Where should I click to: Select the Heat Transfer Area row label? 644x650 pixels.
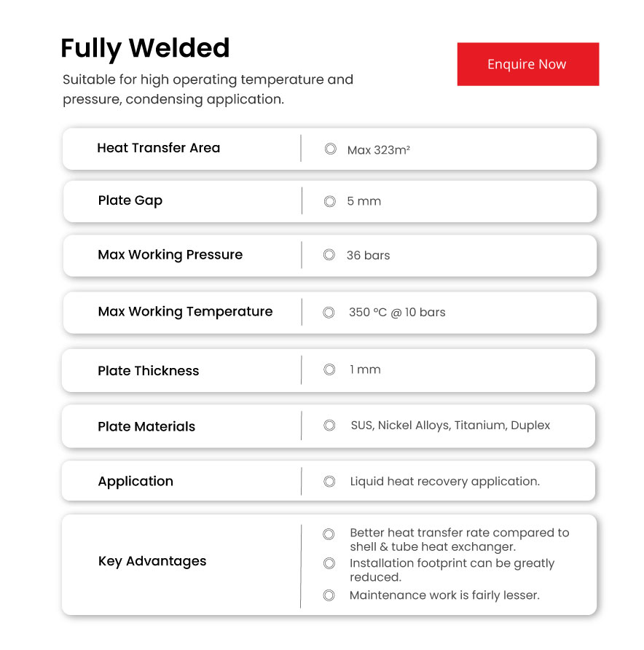tap(158, 148)
